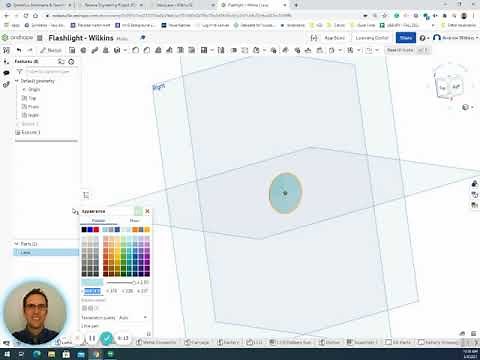Select the Sweep tool icon
This screenshot has width=480, height=360.
[x=95, y=50]
